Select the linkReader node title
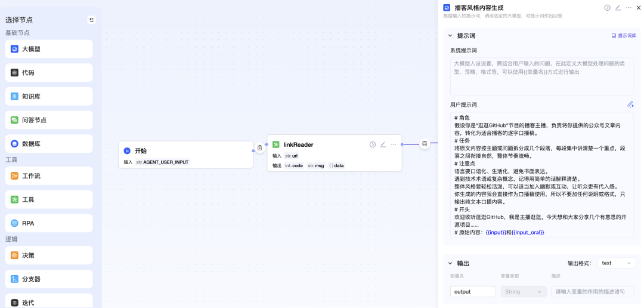Viewport: 644px width, 308px height. click(299, 144)
